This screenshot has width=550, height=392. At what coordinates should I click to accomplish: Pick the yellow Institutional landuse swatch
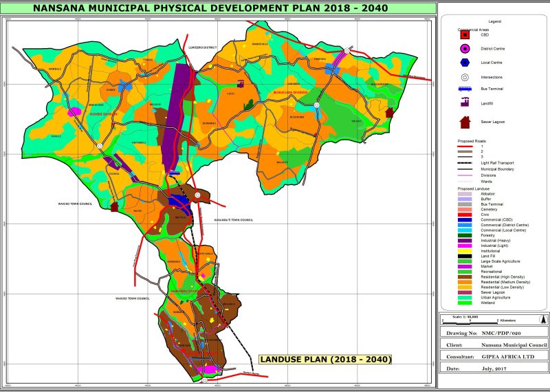tap(464, 250)
